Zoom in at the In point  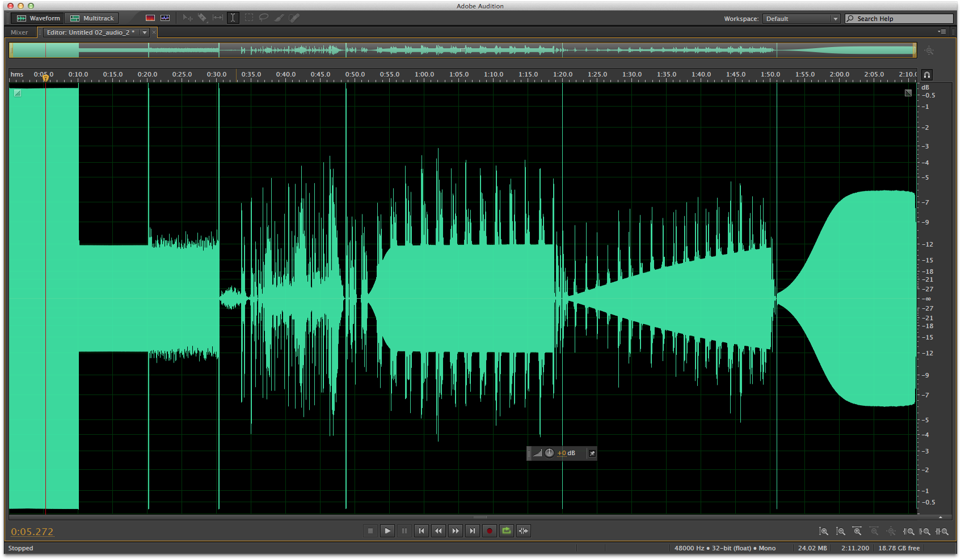click(x=908, y=532)
